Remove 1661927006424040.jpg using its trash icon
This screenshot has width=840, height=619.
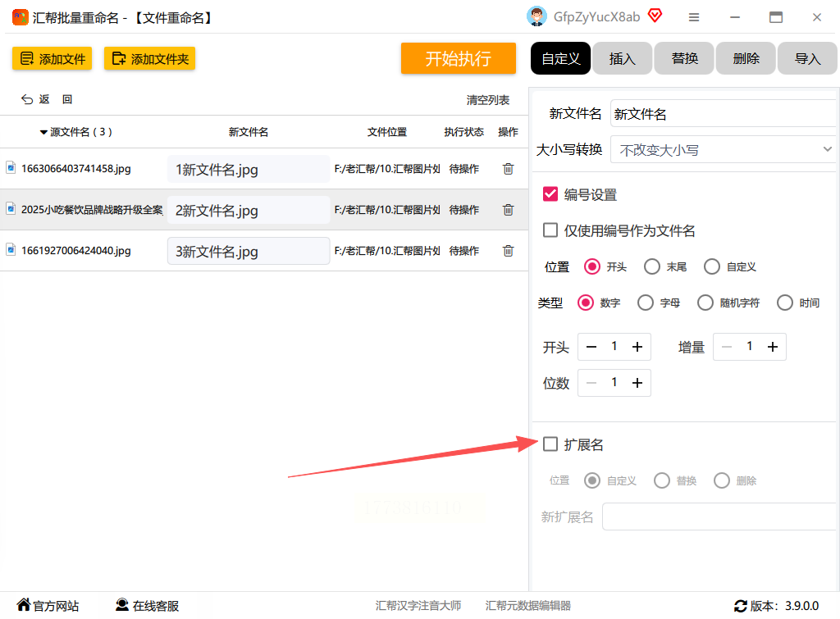[x=508, y=251]
